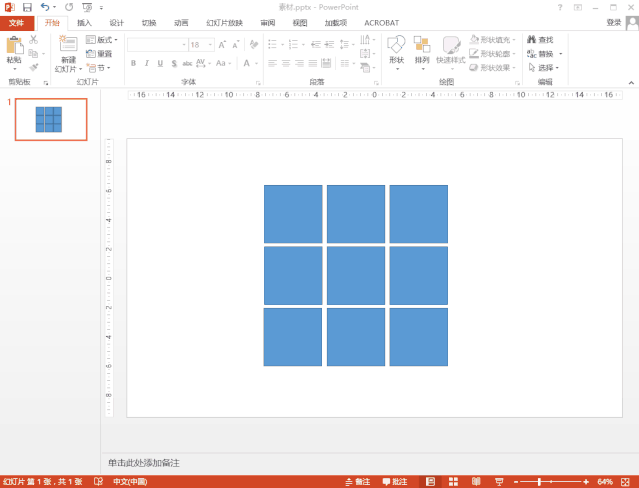Click the Format Painter brush icon
This screenshot has height=488, width=639.
pos(34,67)
